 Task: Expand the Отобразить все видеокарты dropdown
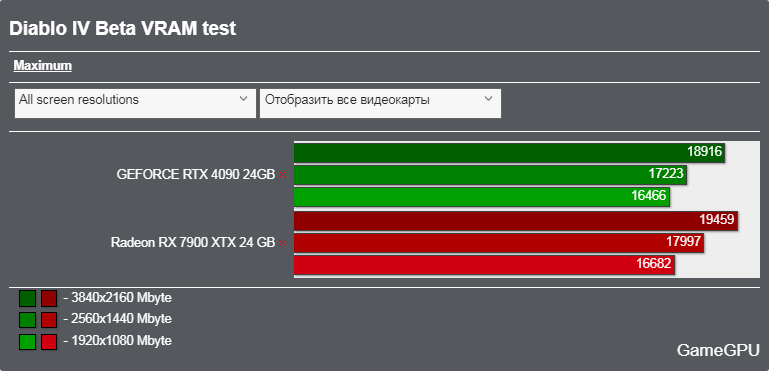click(x=381, y=103)
